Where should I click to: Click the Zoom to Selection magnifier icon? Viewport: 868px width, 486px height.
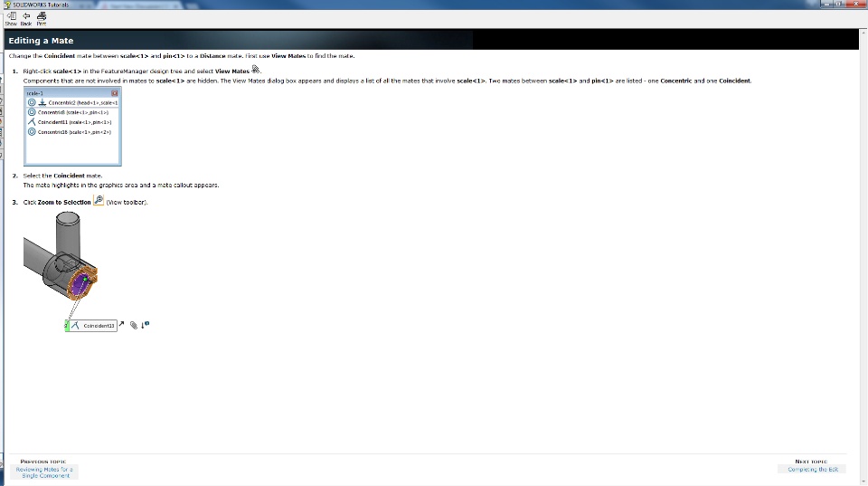point(99,200)
